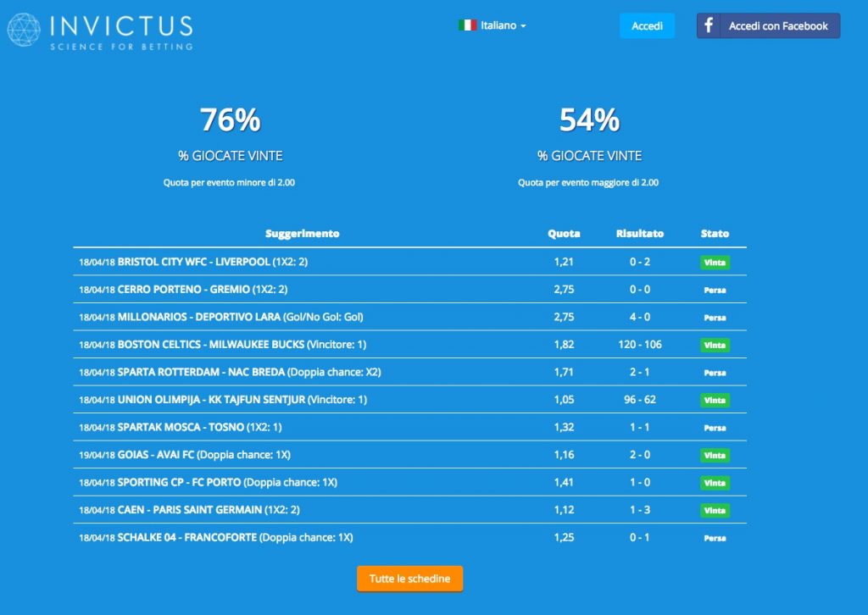868x615 pixels.
Task: Click the Facebook f icon
Action: point(708,25)
